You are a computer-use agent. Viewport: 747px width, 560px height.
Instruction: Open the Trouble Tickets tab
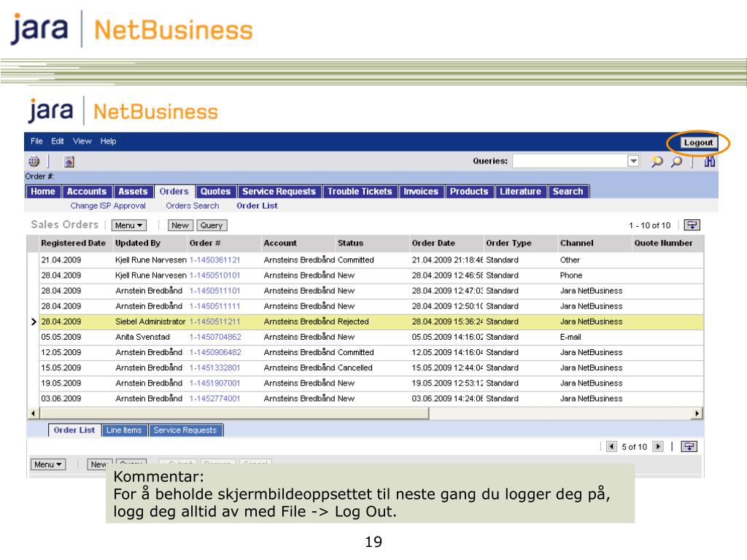coord(360,192)
